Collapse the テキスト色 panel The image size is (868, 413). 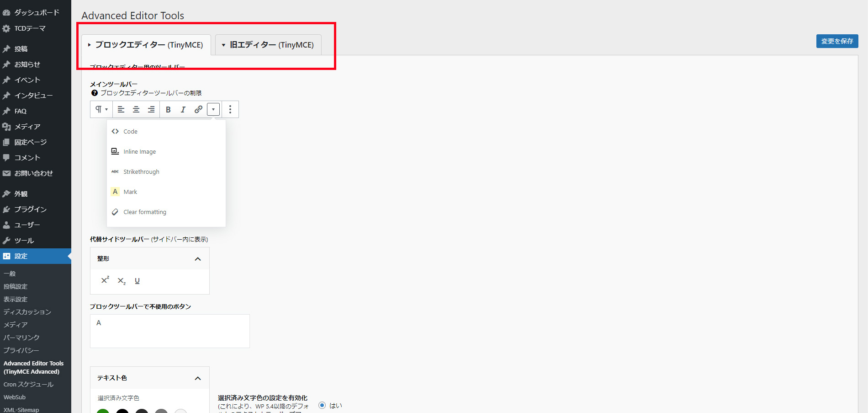point(198,378)
